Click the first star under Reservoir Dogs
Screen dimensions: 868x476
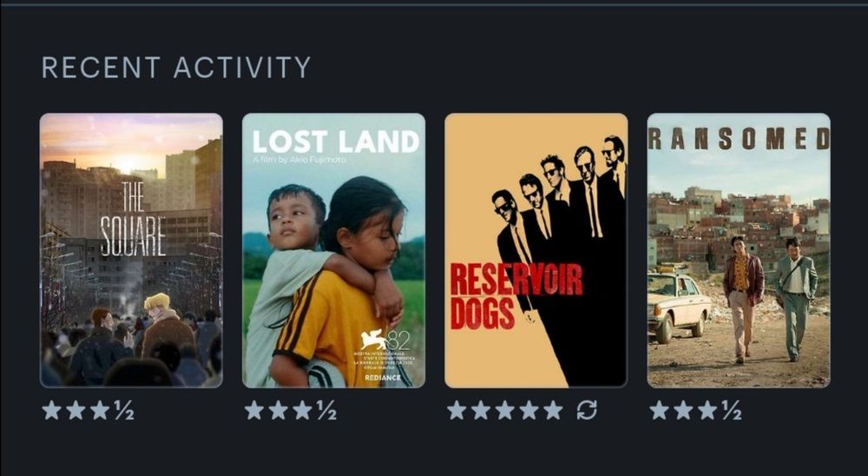(457, 410)
